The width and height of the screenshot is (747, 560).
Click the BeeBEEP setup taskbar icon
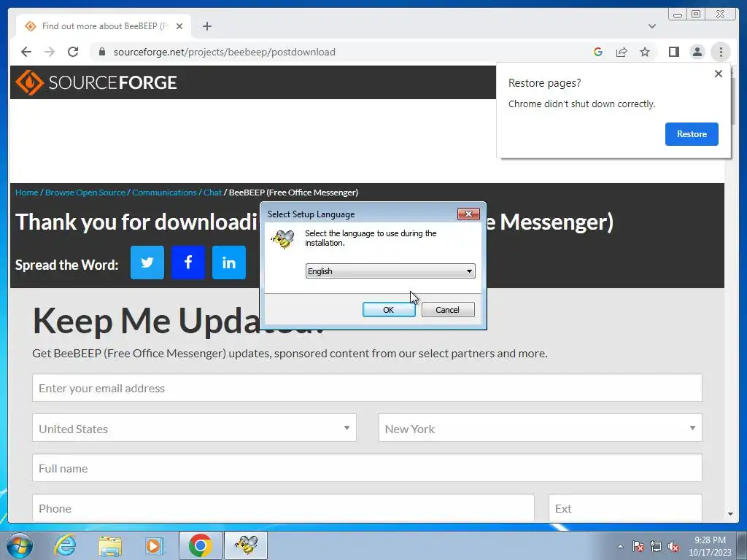click(x=246, y=545)
